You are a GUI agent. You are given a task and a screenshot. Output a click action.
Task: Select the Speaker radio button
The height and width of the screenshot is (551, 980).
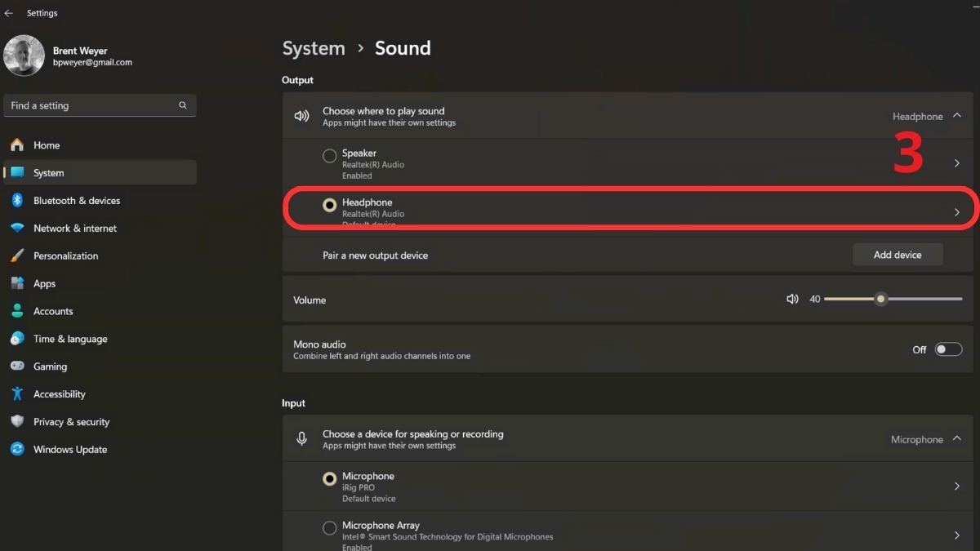(x=329, y=155)
